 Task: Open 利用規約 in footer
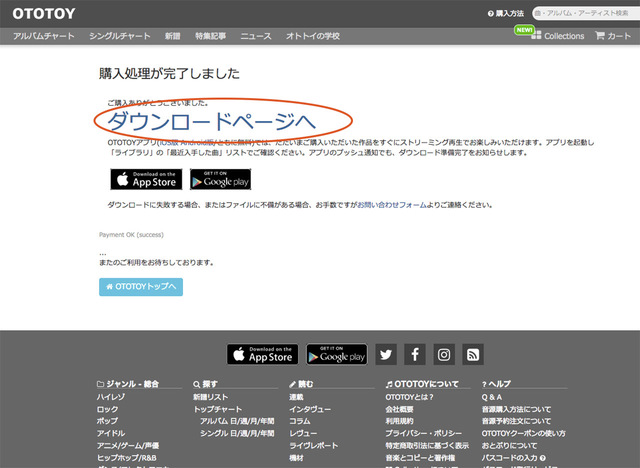400,421
